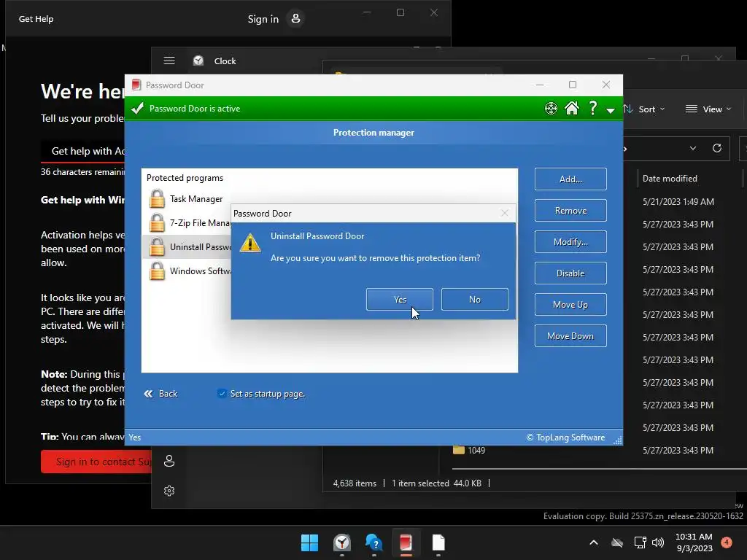Click the Remove button
747x560 pixels.
coord(570,211)
